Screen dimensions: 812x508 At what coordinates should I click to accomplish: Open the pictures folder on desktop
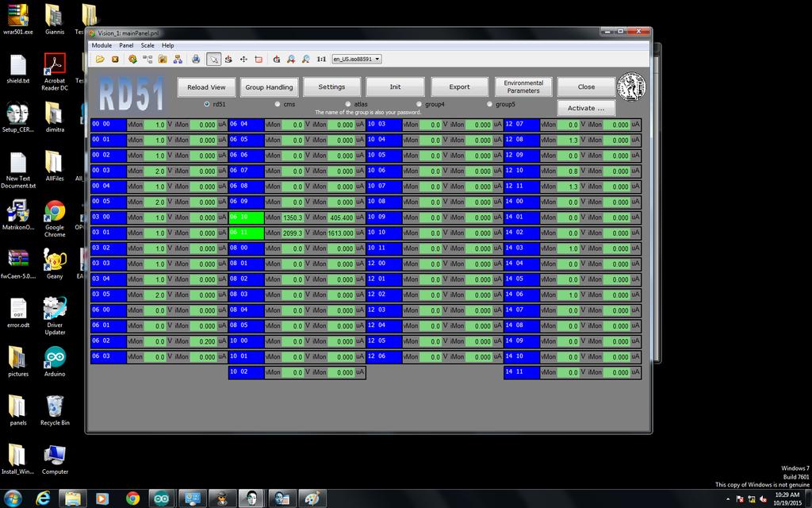pos(18,361)
